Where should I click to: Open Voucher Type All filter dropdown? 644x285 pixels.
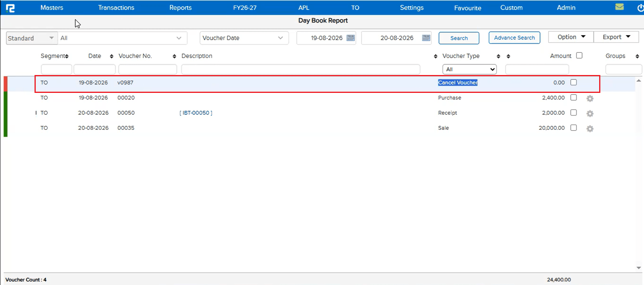pyautogui.click(x=469, y=69)
